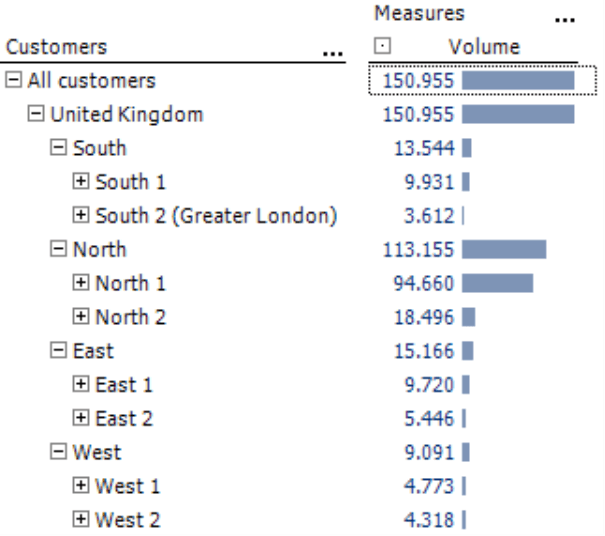Image resolution: width=605 pixels, height=536 pixels.
Task: Select the Volume column header
Action: (x=484, y=47)
